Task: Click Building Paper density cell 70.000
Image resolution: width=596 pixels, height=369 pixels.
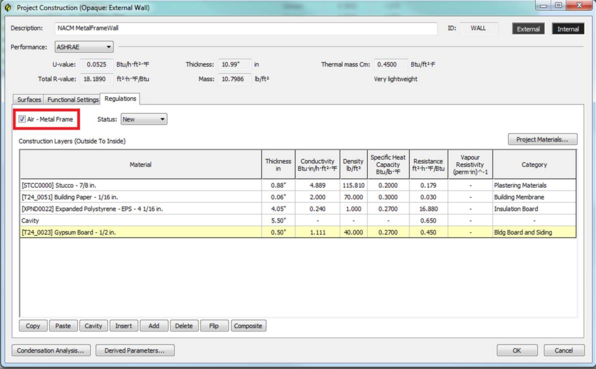Action: (x=353, y=197)
